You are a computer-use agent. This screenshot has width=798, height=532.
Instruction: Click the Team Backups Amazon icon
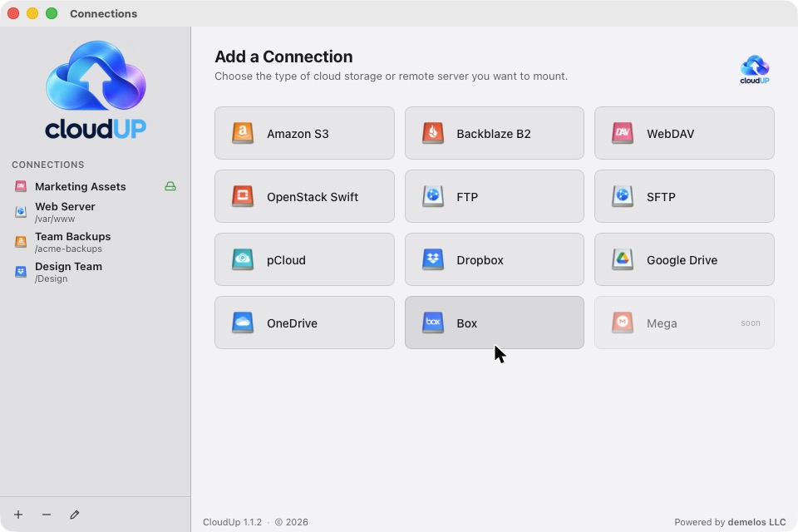coord(20,242)
